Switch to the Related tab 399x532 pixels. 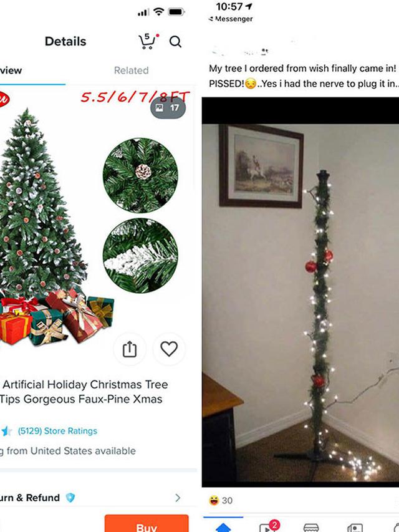(132, 70)
